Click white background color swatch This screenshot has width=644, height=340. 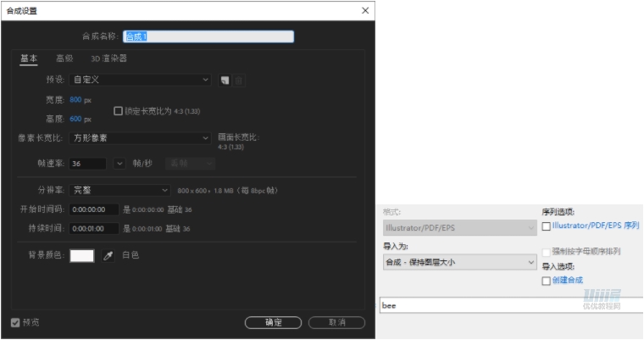pyautogui.click(x=82, y=256)
